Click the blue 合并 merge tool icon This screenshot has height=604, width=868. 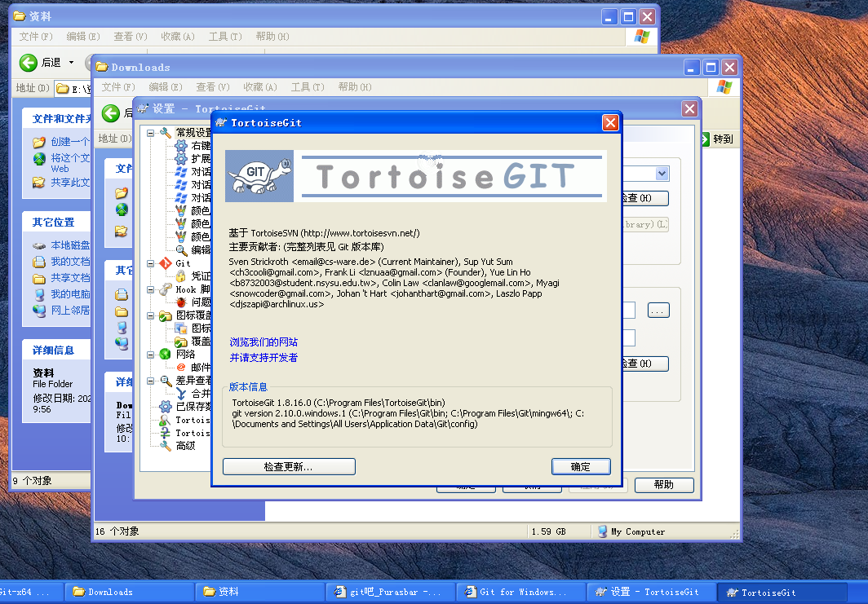(180, 393)
